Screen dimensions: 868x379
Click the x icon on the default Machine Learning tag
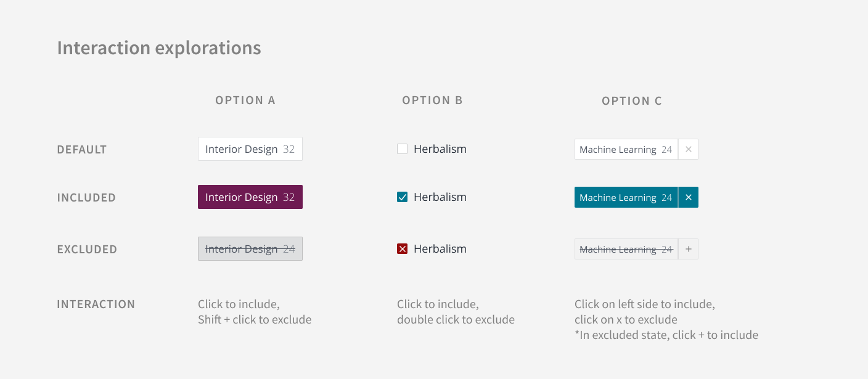689,149
